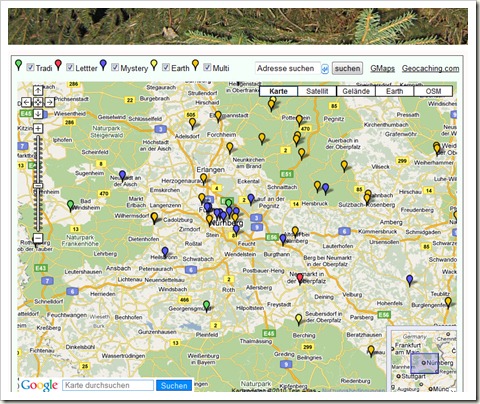Click the yellow marker above Vilseck left
Viewport: 480px width, 404px height.
tap(344, 166)
